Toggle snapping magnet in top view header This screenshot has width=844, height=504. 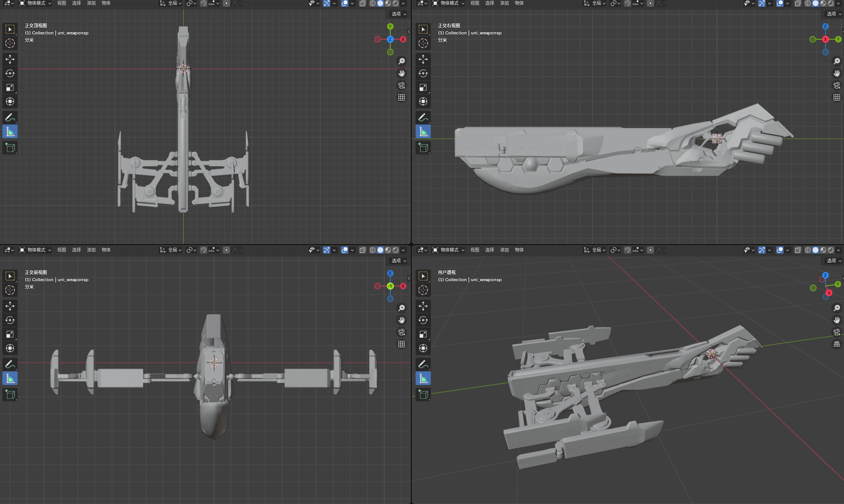(204, 3)
